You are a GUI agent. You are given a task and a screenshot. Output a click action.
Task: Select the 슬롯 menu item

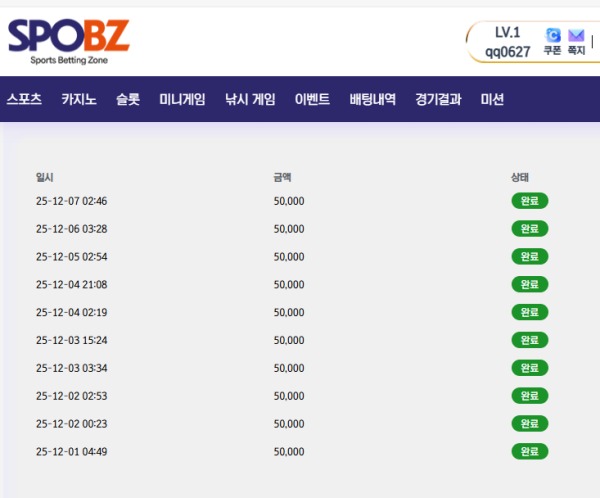[128, 100]
